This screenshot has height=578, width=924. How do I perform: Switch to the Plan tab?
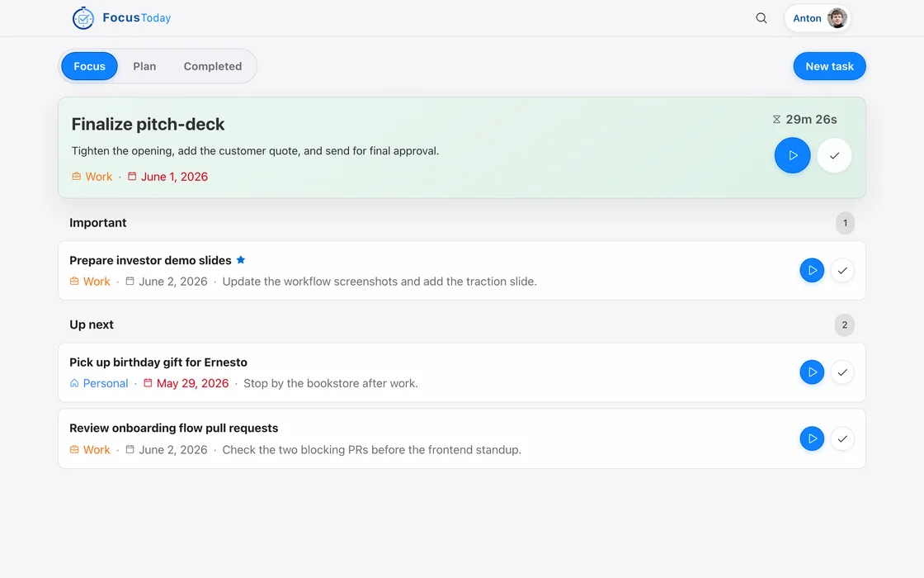click(144, 66)
